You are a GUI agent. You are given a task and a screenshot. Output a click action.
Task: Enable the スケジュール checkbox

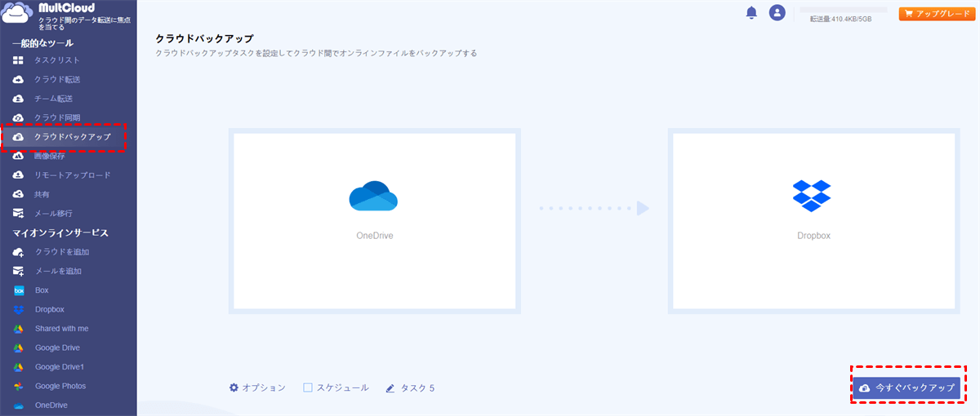point(308,388)
